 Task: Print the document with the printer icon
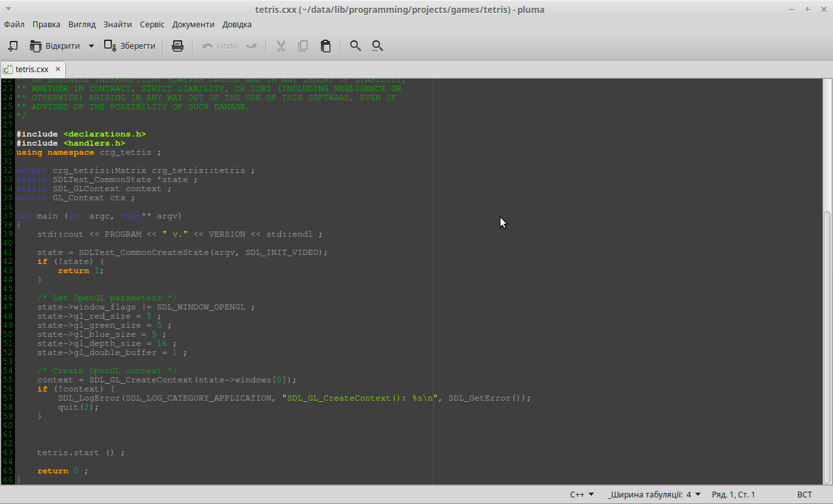coord(177,46)
